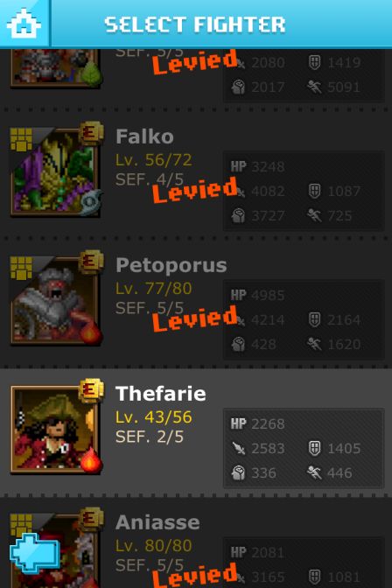This screenshot has height=588, width=392.
Task: Click the Levied label on Falko
Action: click(195, 189)
